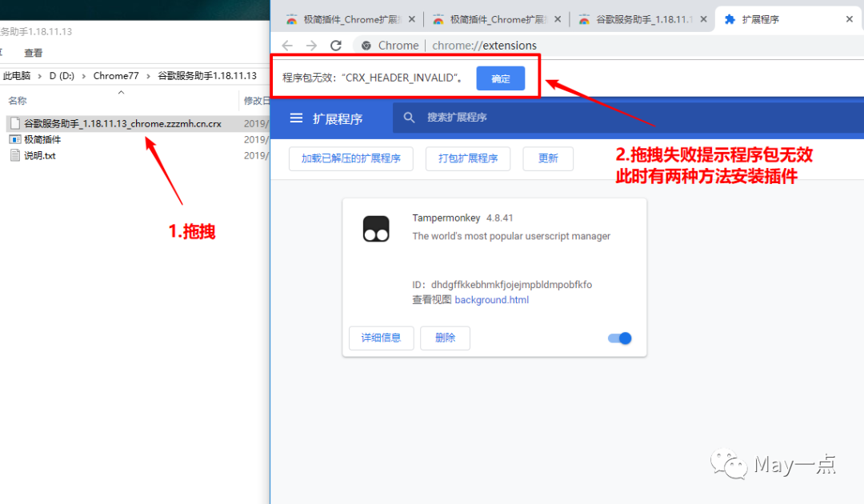Switch to second 极简插件_Chrome扩展 tab
864x504 pixels.
pos(497,19)
